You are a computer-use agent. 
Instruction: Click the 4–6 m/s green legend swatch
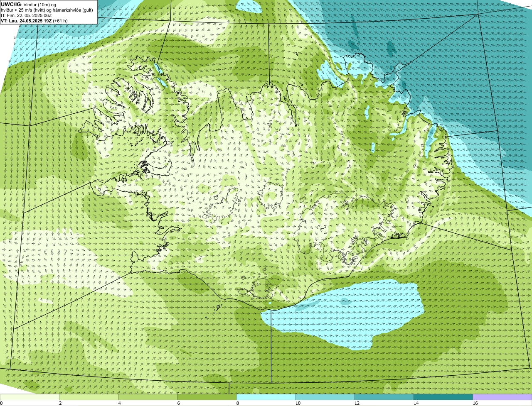click(x=148, y=397)
